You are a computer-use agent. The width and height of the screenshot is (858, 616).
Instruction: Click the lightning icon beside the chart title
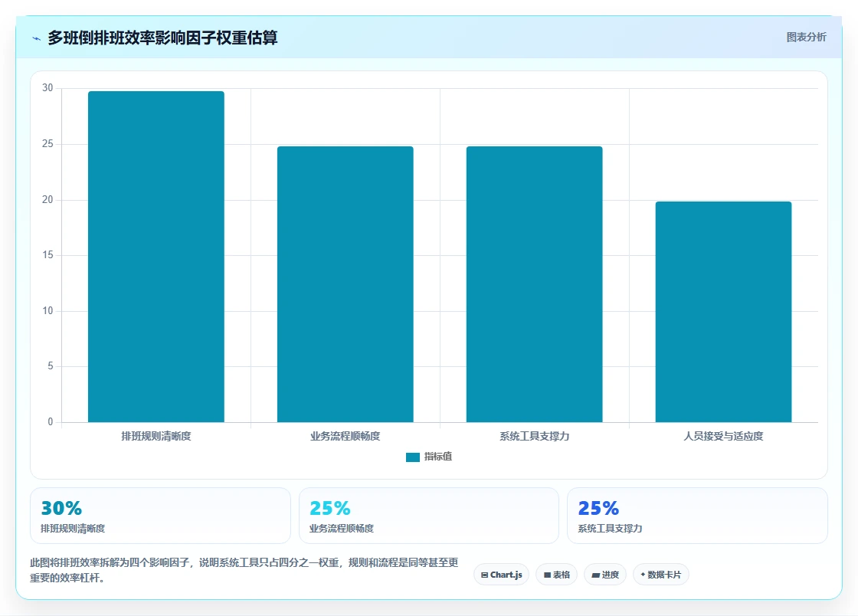[37, 38]
